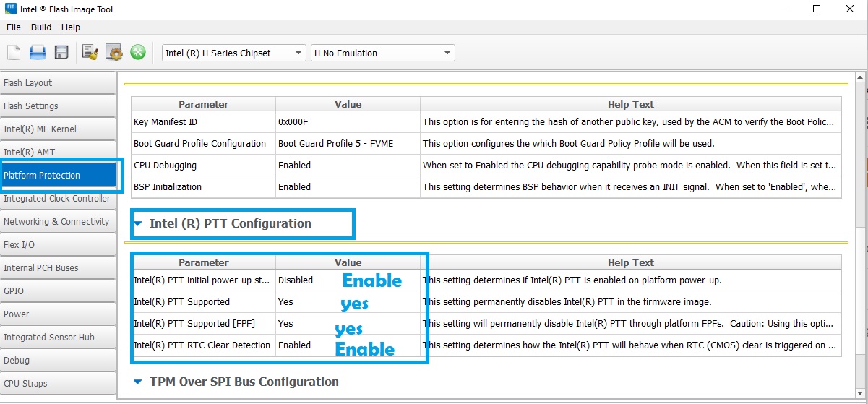Switch to the GPIO tab
This screenshot has height=404, width=868.
58,291
